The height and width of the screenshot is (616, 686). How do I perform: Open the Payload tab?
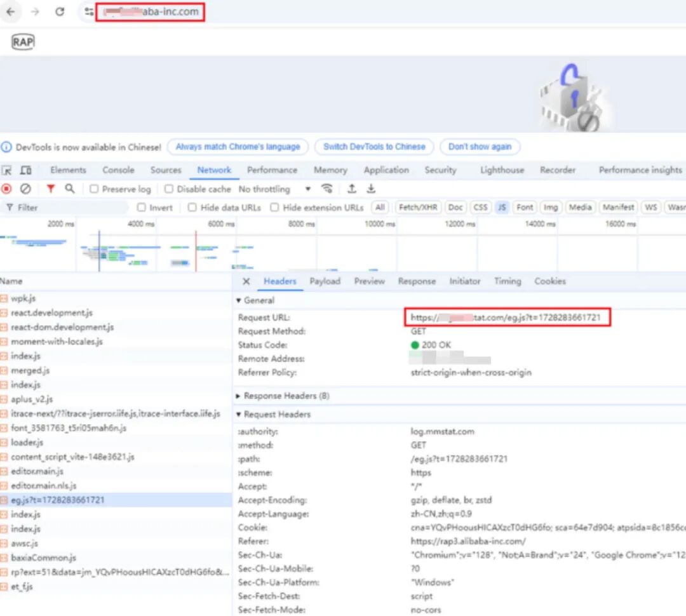point(325,281)
